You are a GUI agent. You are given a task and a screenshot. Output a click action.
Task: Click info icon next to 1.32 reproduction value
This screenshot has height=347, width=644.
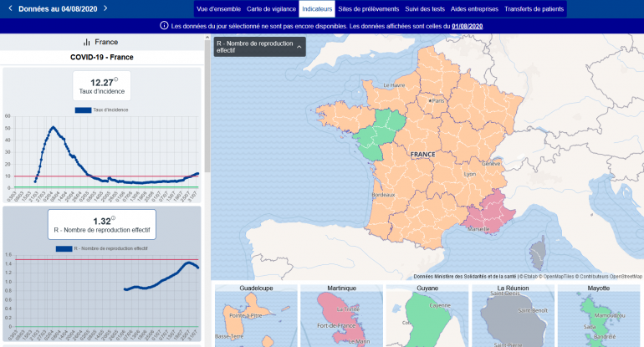coord(114,218)
